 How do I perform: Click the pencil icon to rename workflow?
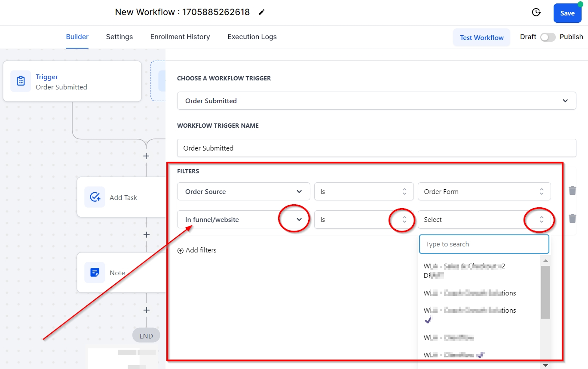pos(262,12)
